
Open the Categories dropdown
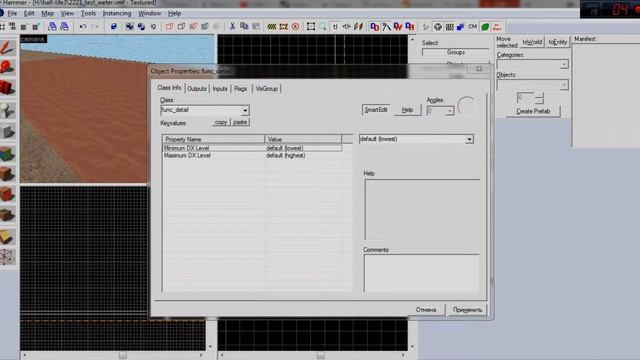564,64
